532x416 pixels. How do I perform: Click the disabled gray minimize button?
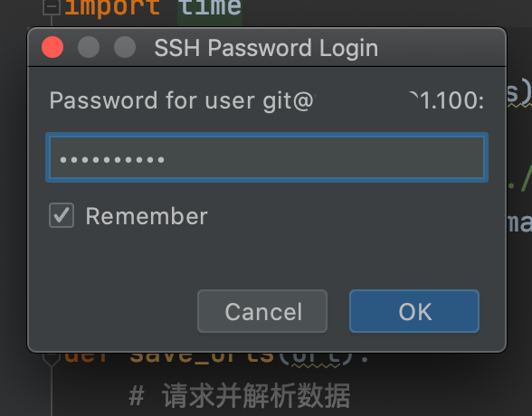click(x=89, y=47)
